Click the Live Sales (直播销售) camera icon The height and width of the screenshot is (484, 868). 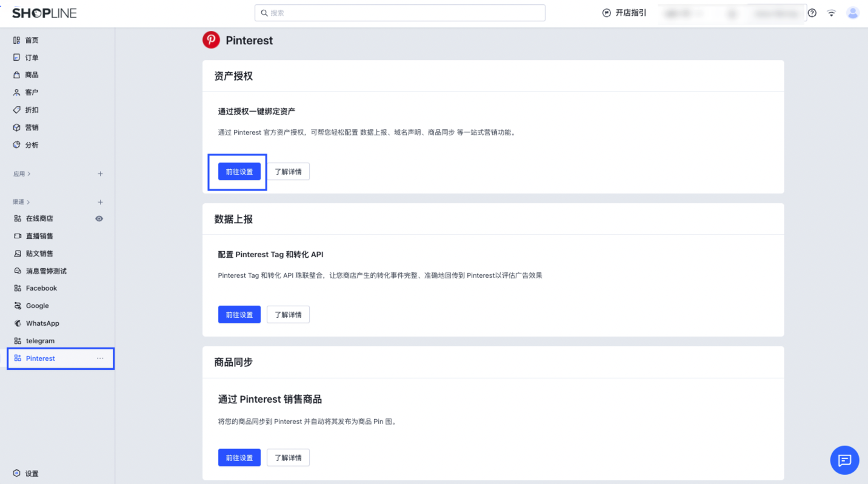pos(18,236)
